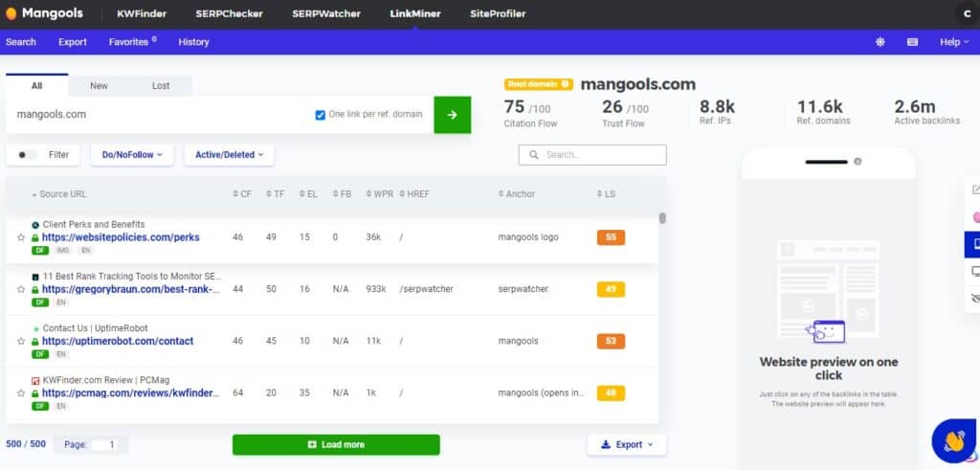Favorite the uptimerobot.com row star
Viewport: 980px width, 470px height.
21,341
